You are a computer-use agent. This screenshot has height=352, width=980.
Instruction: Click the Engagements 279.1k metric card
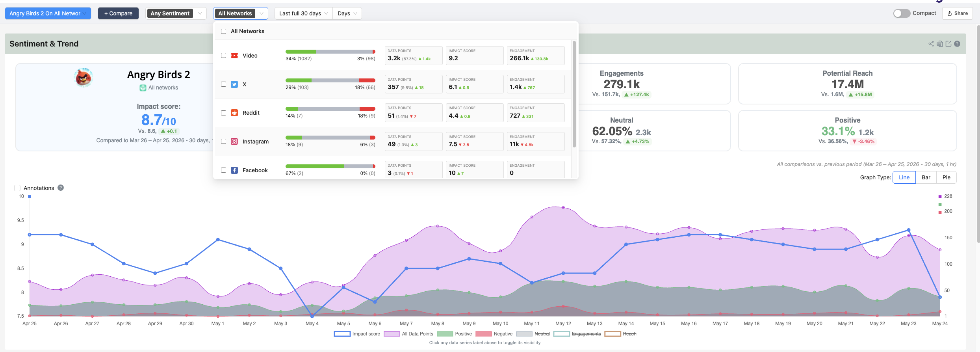(x=655, y=84)
